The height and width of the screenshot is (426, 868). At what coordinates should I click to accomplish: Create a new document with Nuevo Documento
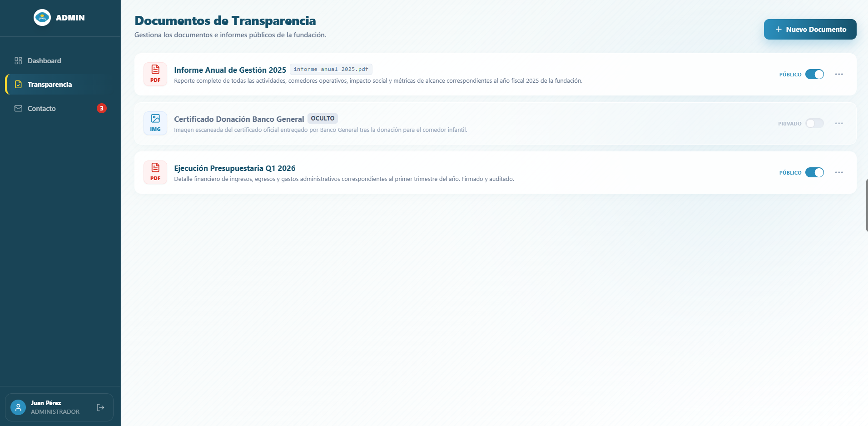(x=810, y=29)
